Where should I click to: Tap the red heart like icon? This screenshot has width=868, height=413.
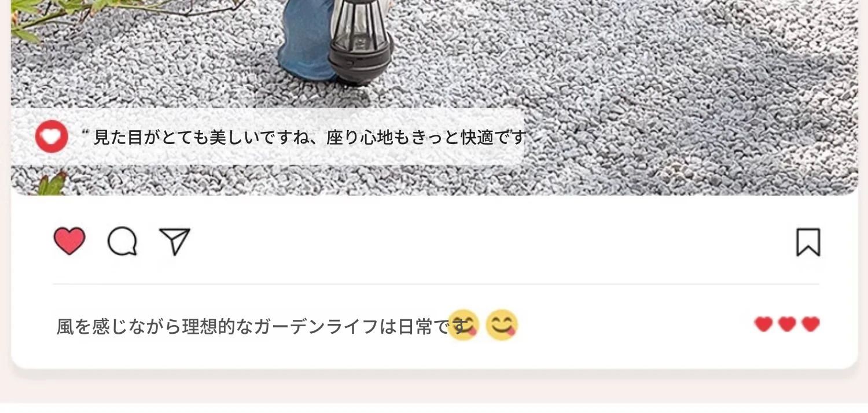tap(69, 241)
